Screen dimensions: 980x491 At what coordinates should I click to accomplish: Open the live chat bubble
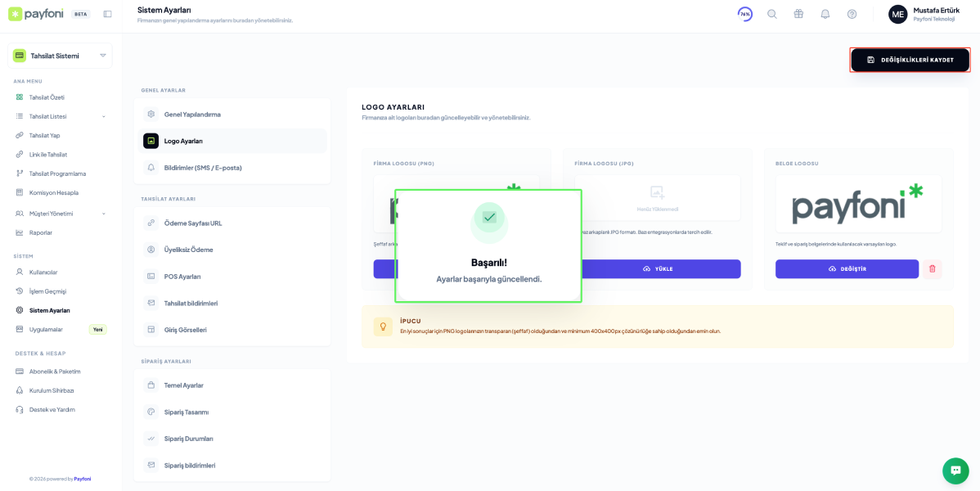point(955,471)
